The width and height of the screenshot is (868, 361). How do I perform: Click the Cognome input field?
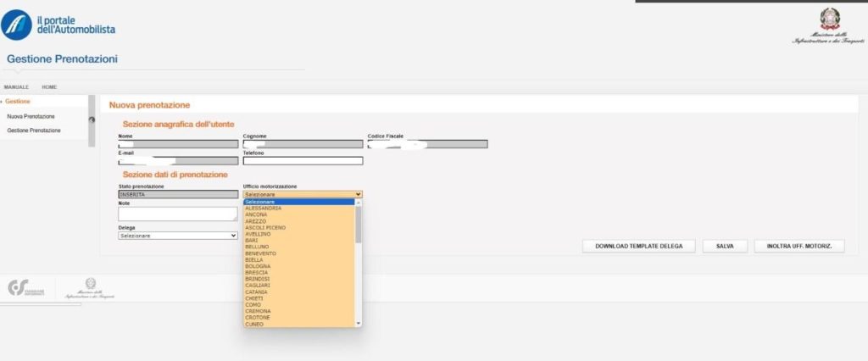(x=303, y=144)
